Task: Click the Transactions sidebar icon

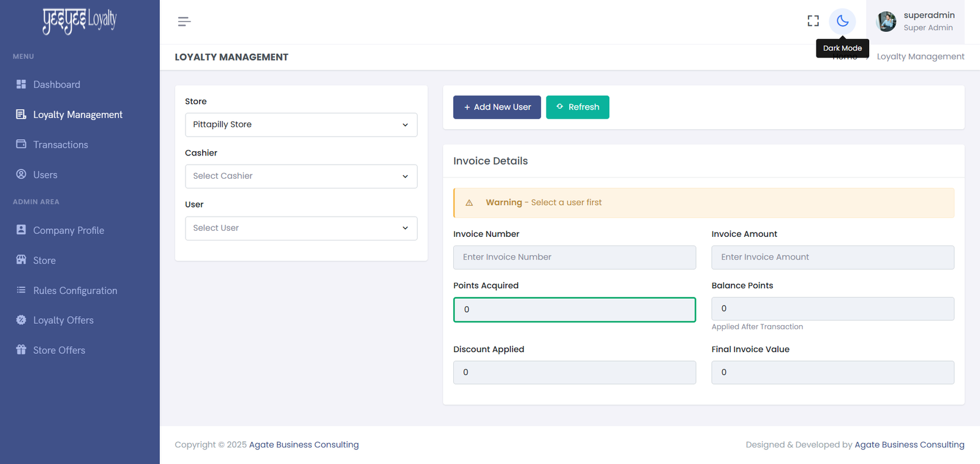Action: [x=21, y=144]
